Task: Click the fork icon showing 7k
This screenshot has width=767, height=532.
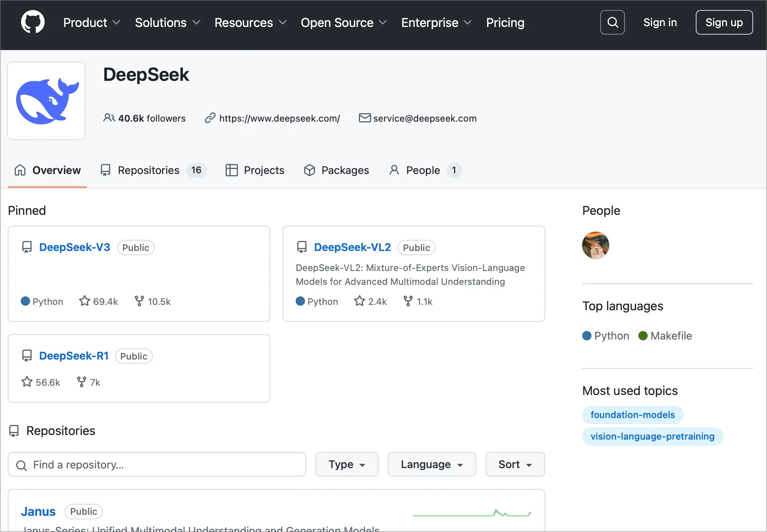Action: click(81, 381)
